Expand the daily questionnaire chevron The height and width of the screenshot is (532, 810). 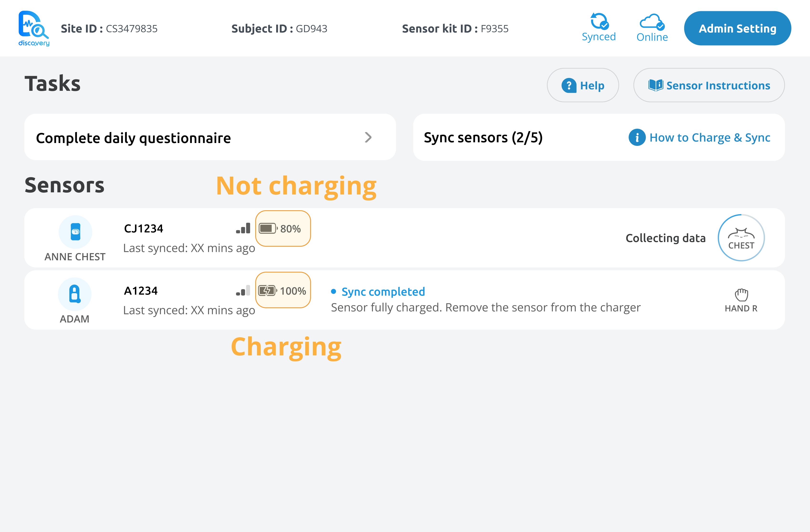tap(368, 138)
